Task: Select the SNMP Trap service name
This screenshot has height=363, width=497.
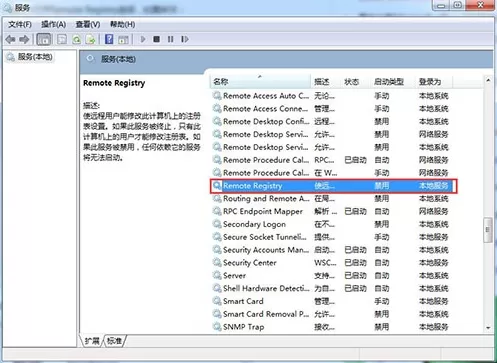Action: click(x=244, y=327)
